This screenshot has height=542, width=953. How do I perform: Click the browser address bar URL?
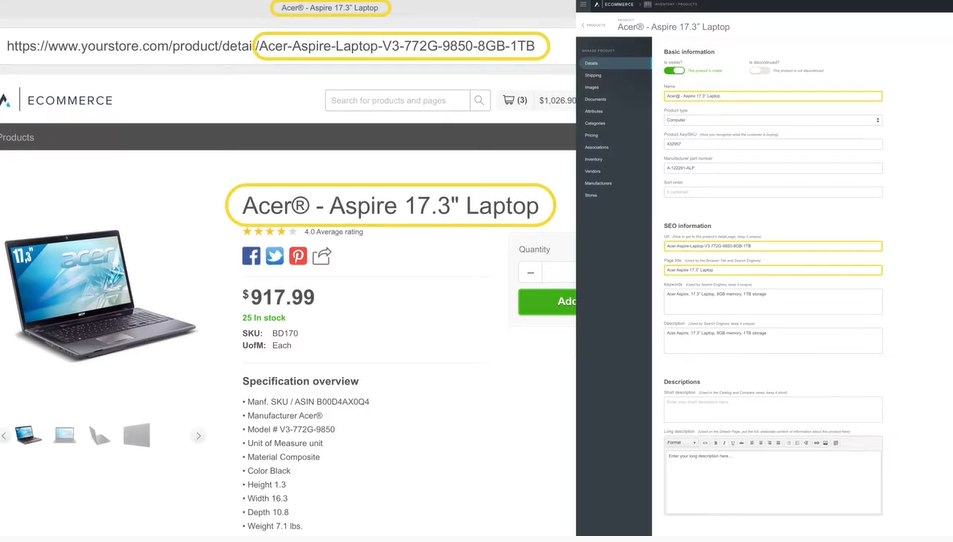271,46
